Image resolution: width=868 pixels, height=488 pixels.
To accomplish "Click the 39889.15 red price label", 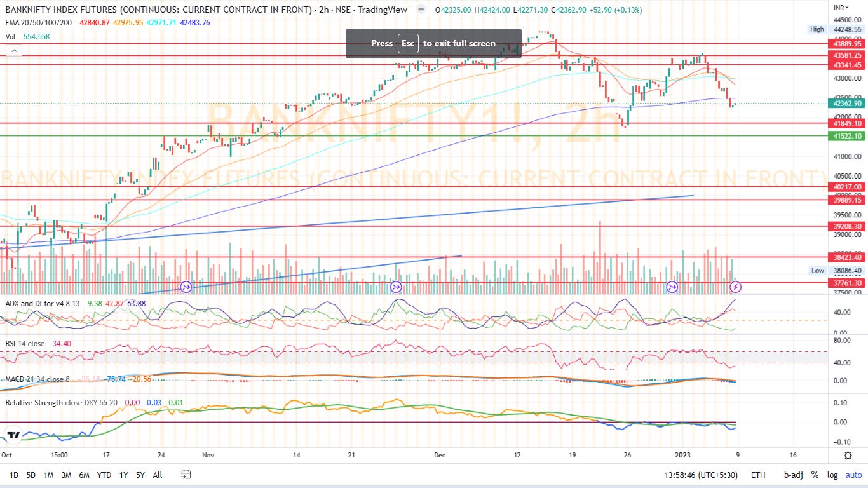I will 848,200.
